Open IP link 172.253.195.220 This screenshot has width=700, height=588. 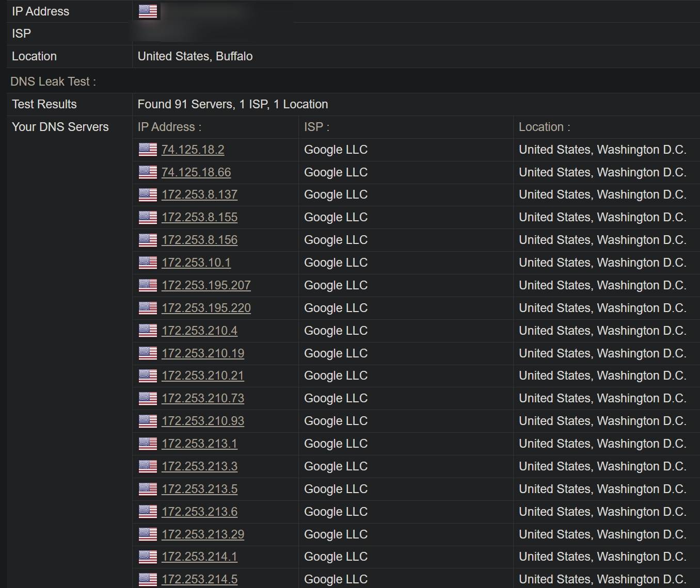tap(206, 308)
